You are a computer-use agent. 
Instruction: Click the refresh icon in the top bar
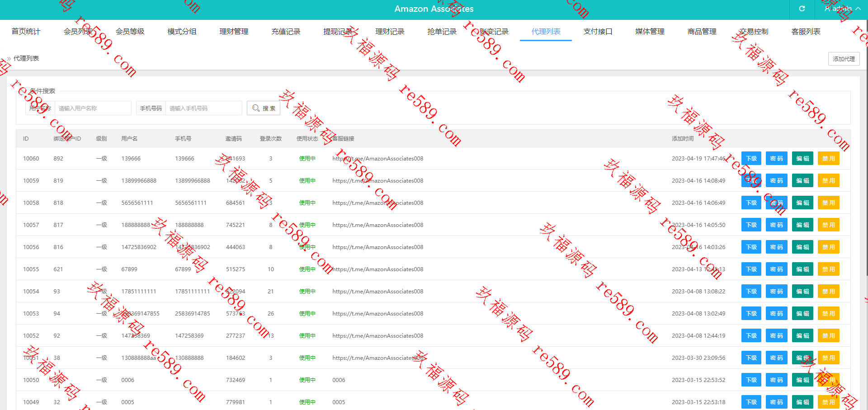coord(802,9)
